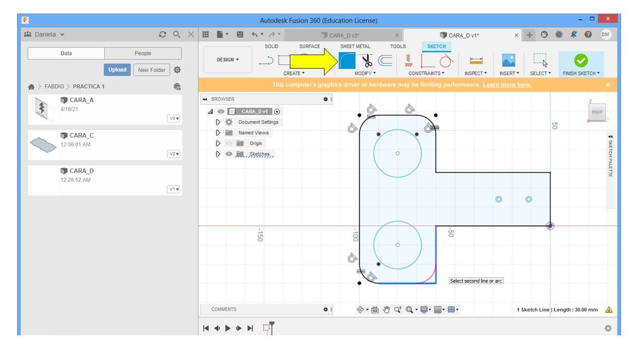
Task: Click the New Folder button
Action: click(151, 70)
